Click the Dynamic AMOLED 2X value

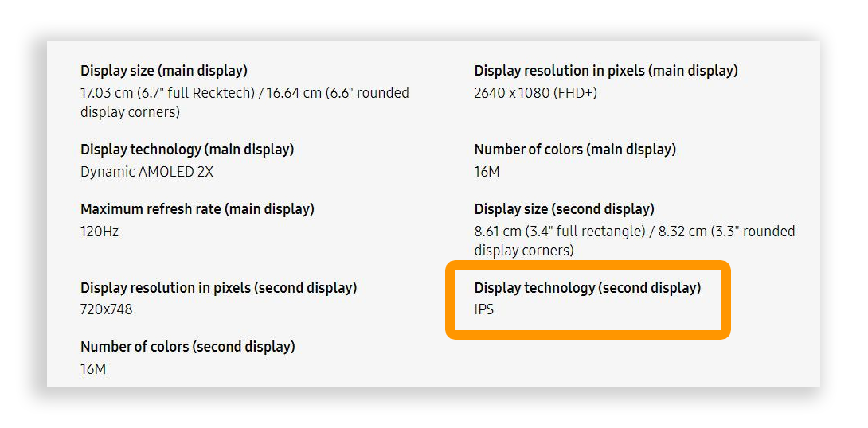coord(147,172)
